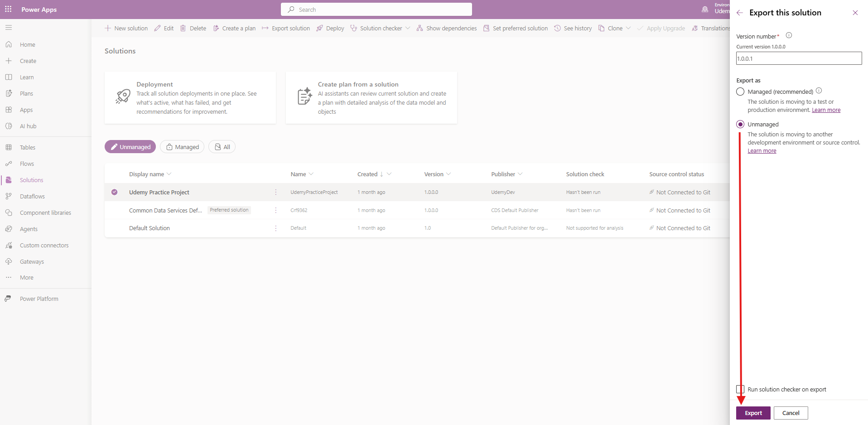This screenshot has width=868, height=425.
Task: Click Translations in the command bar
Action: 710,28
